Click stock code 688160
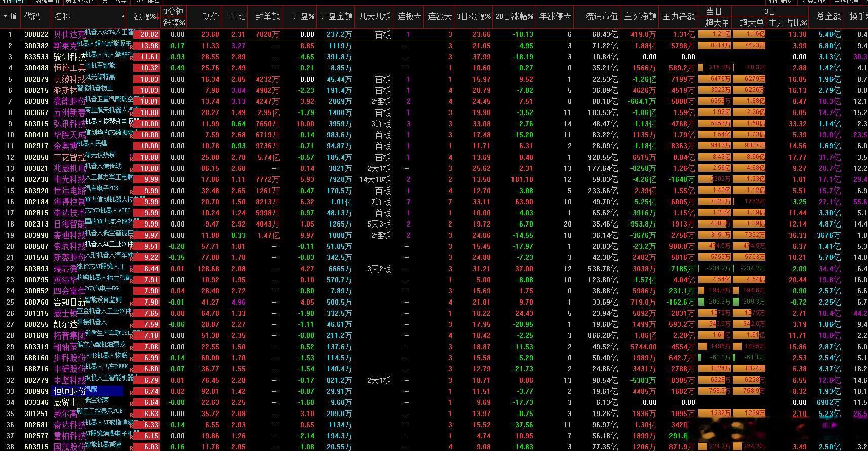Image resolution: width=868 pixels, height=451 pixels. (x=36, y=358)
